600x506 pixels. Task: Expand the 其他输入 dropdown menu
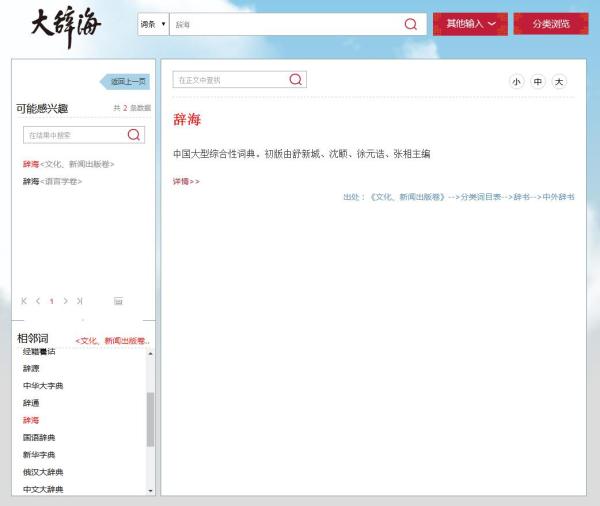(470, 24)
